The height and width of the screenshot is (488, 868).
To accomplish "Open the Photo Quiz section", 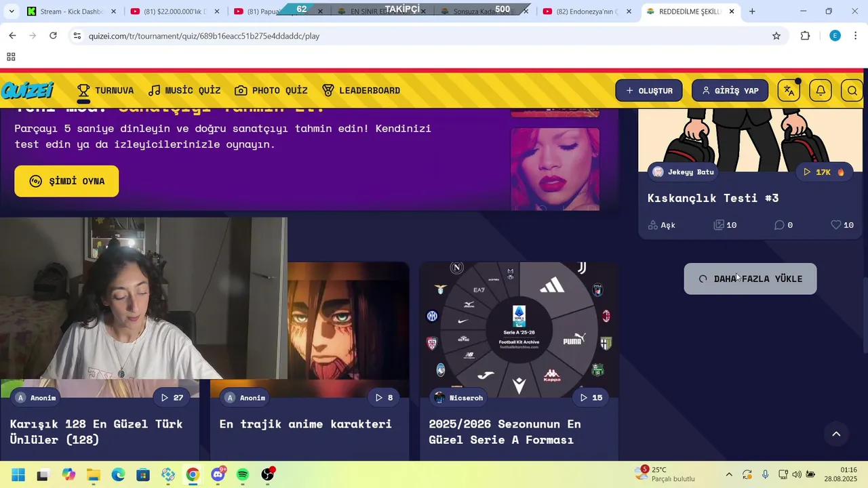I will coord(271,90).
